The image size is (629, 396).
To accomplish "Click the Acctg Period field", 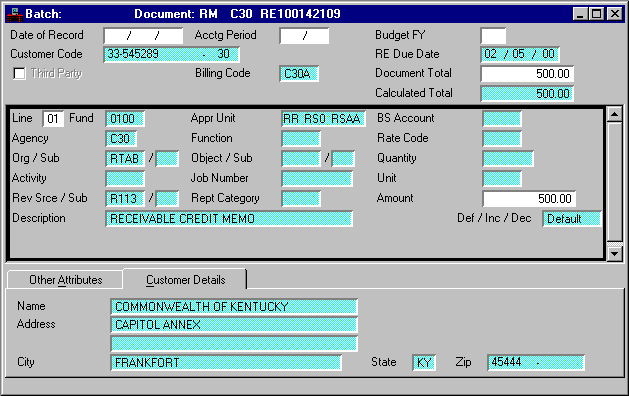I will pos(304,36).
